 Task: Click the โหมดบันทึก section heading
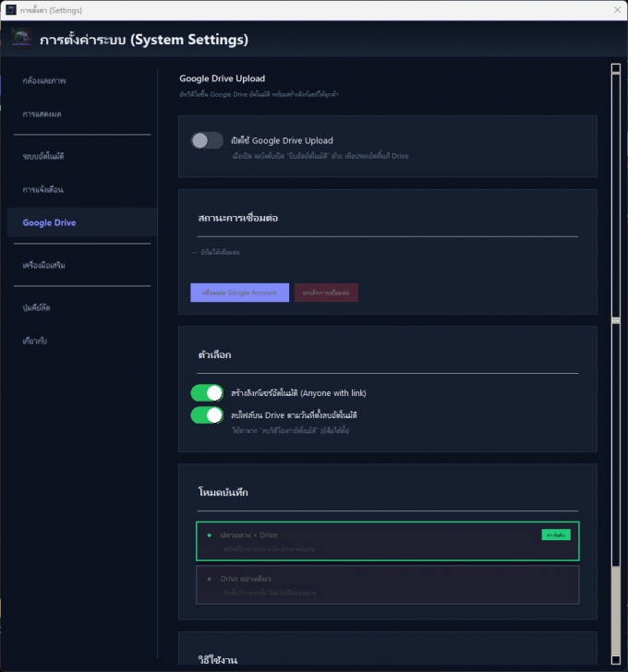[223, 492]
